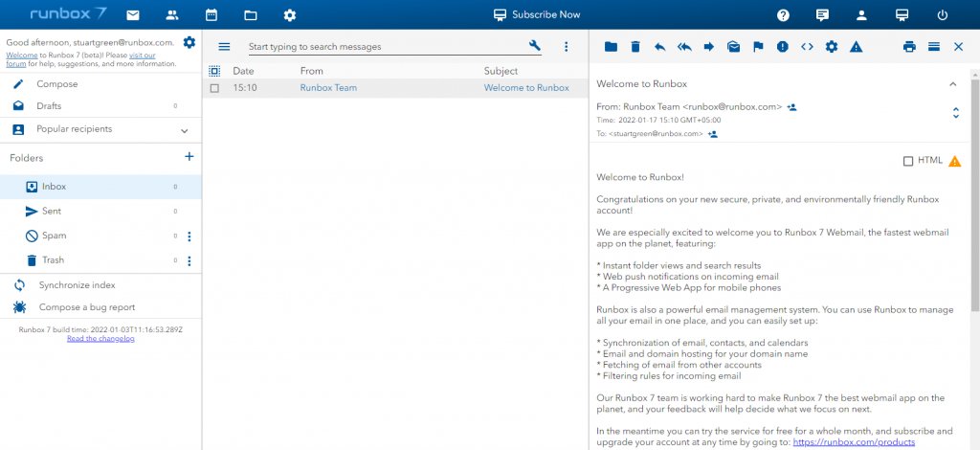
Task: Open the Help question mark icon
Action: click(x=783, y=15)
